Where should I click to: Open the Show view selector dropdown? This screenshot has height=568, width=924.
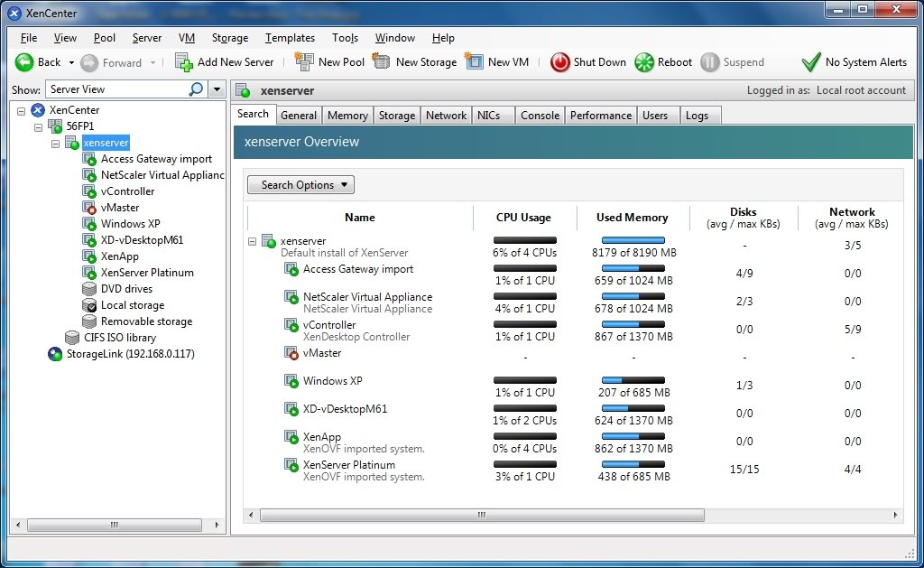click(217, 89)
